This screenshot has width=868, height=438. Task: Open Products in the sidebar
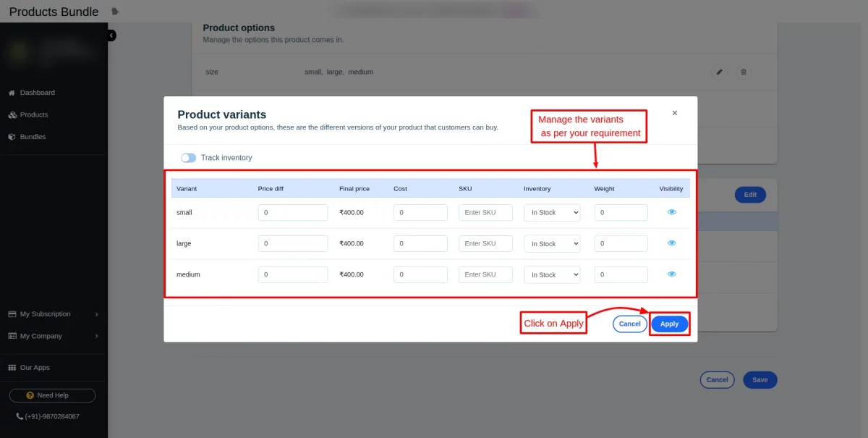click(33, 114)
